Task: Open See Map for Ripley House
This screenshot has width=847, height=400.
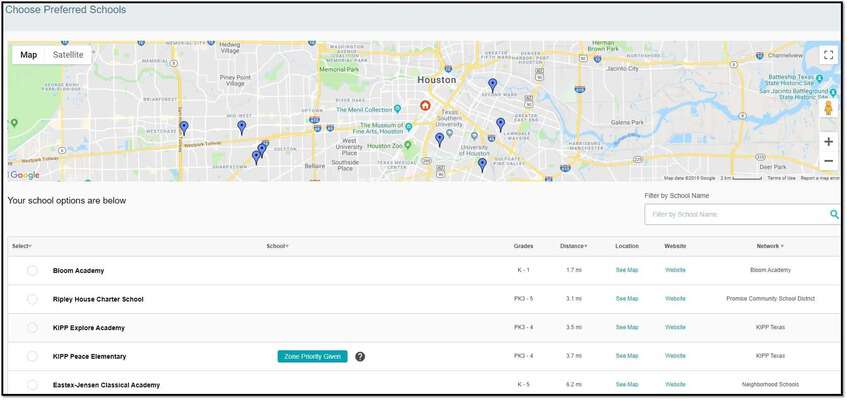Action: 627,298
